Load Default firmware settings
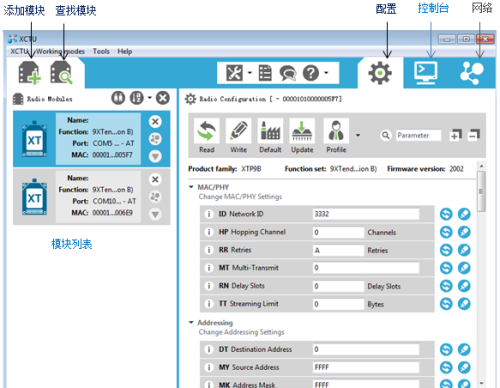 (270, 136)
